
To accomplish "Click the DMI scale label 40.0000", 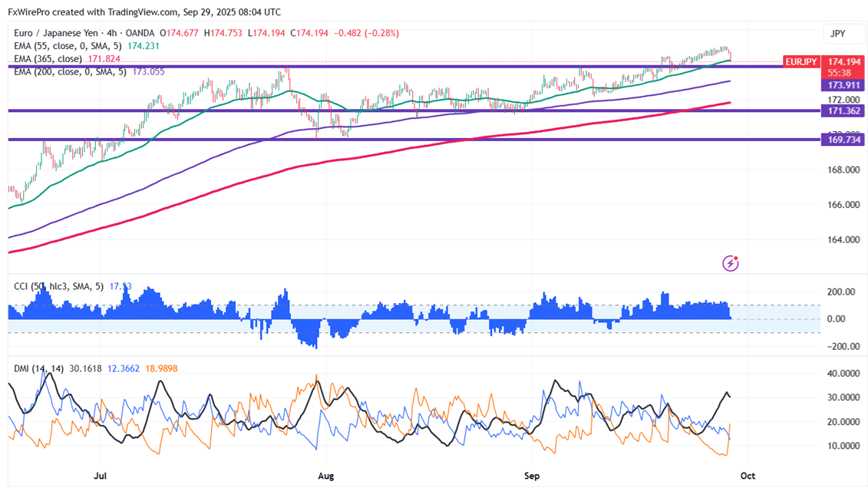I will point(843,374).
